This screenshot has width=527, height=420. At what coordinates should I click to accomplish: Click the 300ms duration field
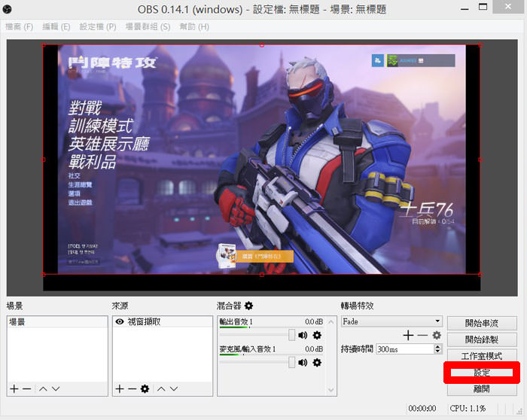[405, 349]
